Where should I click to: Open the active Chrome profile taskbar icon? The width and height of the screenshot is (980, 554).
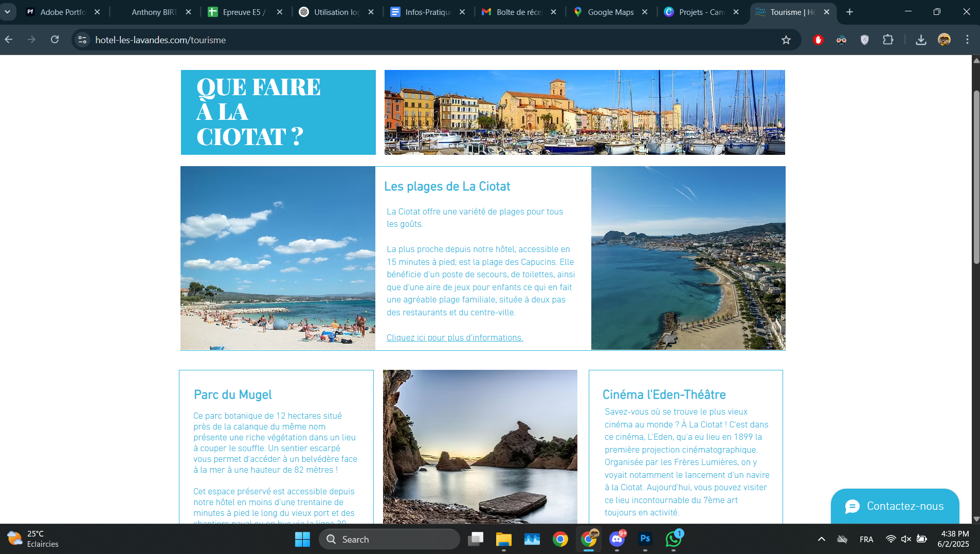[589, 539]
